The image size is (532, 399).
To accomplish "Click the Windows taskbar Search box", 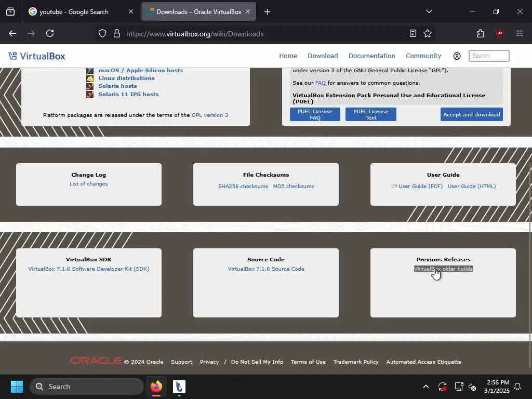I will click(x=87, y=387).
